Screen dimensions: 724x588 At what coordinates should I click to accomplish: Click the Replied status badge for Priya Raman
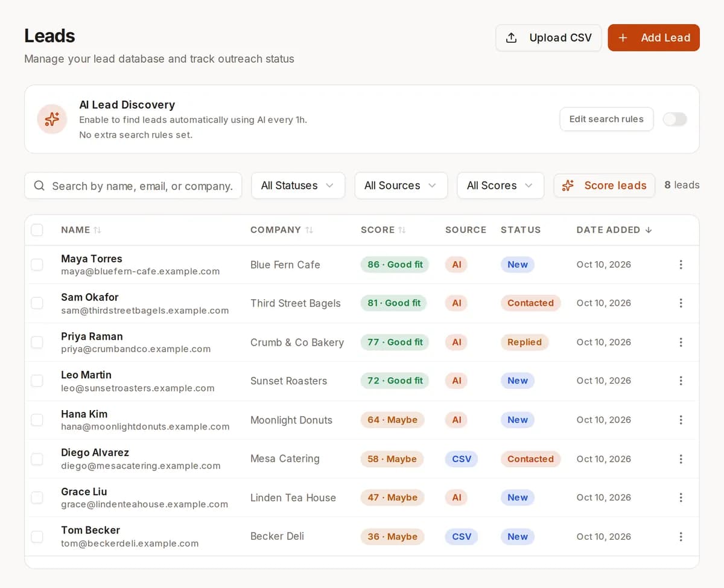point(524,342)
